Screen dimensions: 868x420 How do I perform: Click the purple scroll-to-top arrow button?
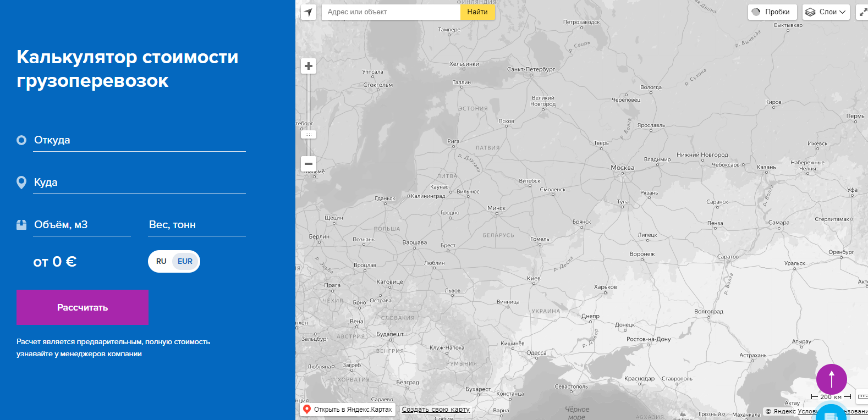[x=831, y=379]
